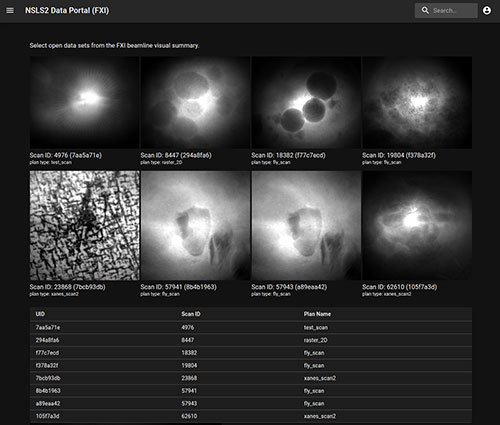This screenshot has width=500, height=425.
Task: Select the Scan ID 18382 image
Action: coord(306,102)
